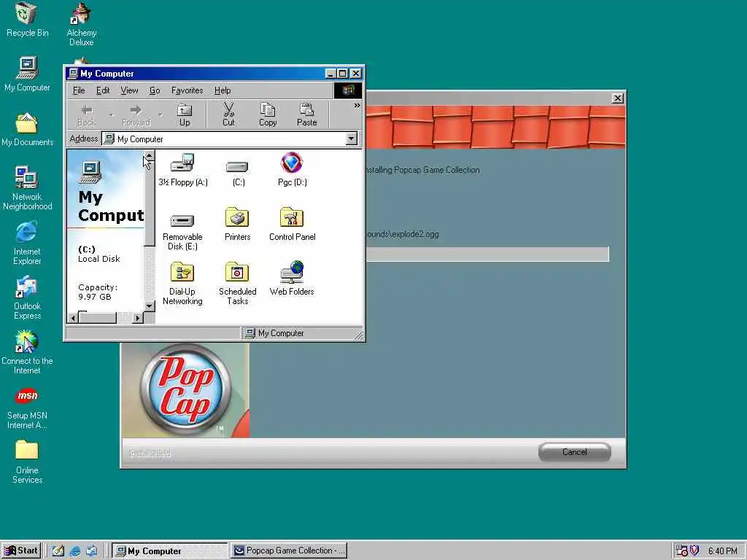This screenshot has height=560, width=747.
Task: Select the Recycle Bin desktop icon
Action: click(x=27, y=20)
